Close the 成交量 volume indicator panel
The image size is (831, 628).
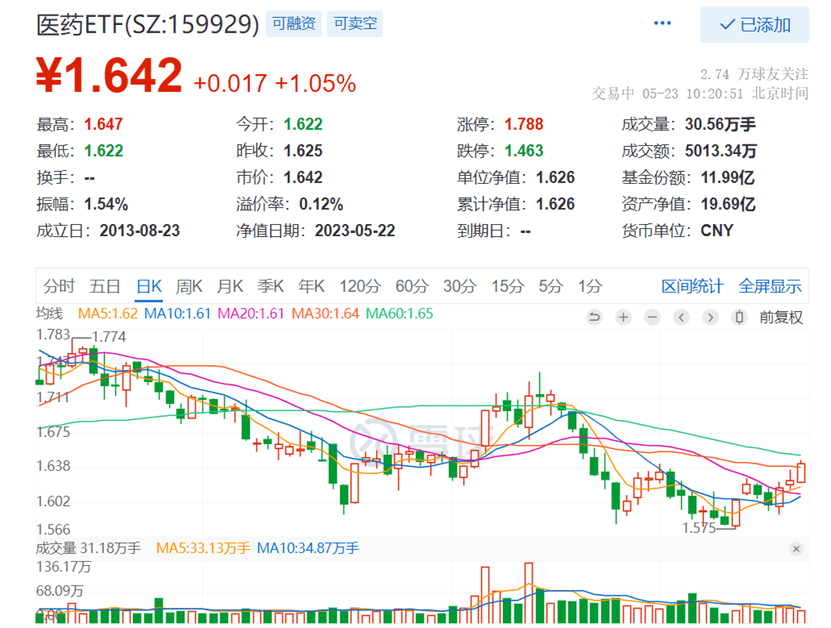click(796, 548)
